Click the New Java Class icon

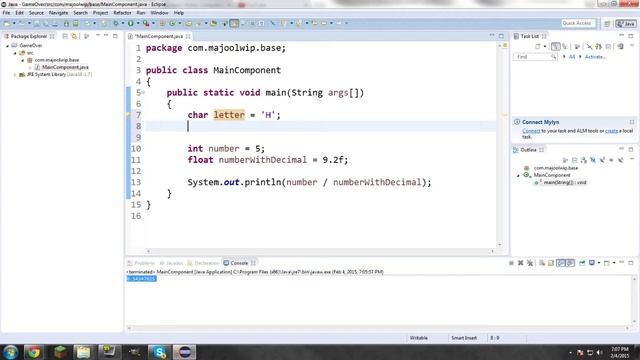point(172,23)
